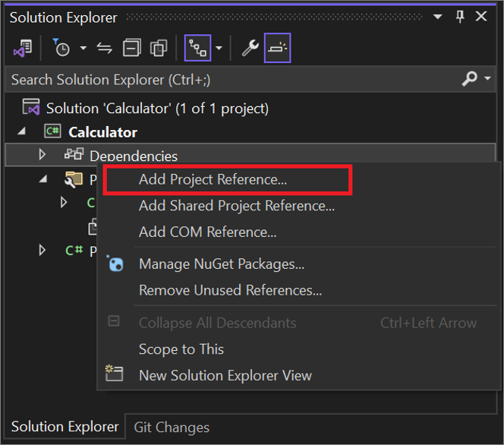Click the Switch Views icon in toolbar
This screenshot has height=445, width=504.
22,49
